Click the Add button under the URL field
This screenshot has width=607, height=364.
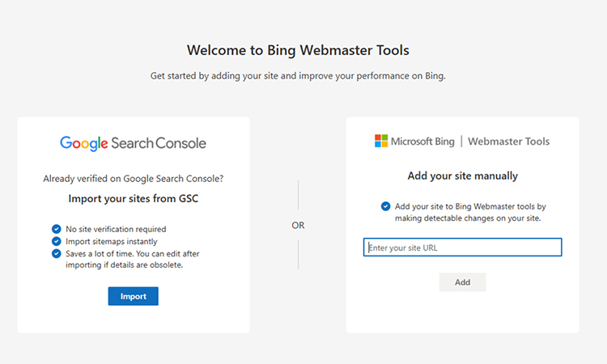pyautogui.click(x=462, y=282)
